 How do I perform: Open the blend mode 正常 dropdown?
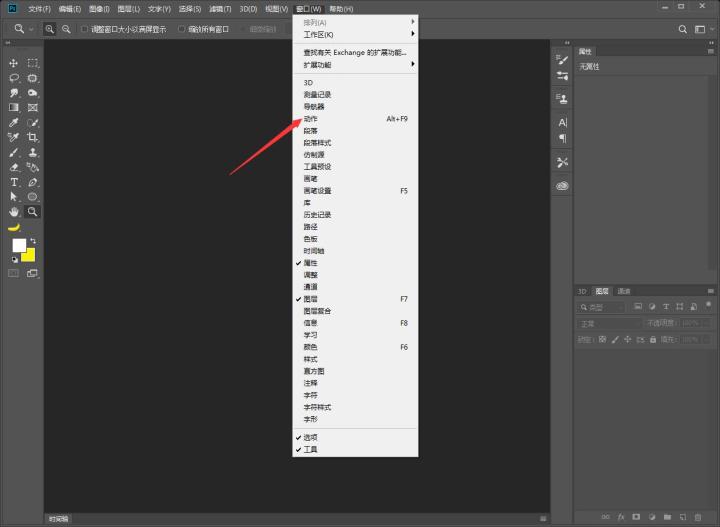609,324
